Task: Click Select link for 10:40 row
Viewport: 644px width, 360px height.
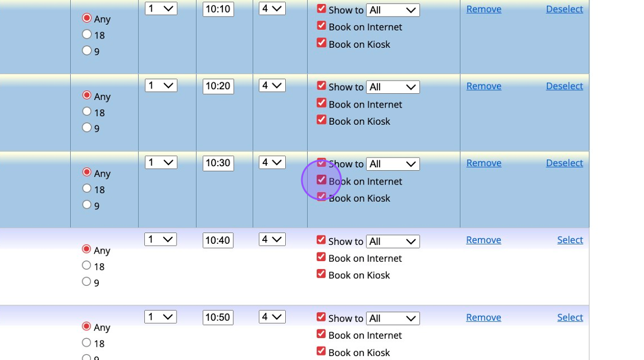Action: pyautogui.click(x=570, y=240)
